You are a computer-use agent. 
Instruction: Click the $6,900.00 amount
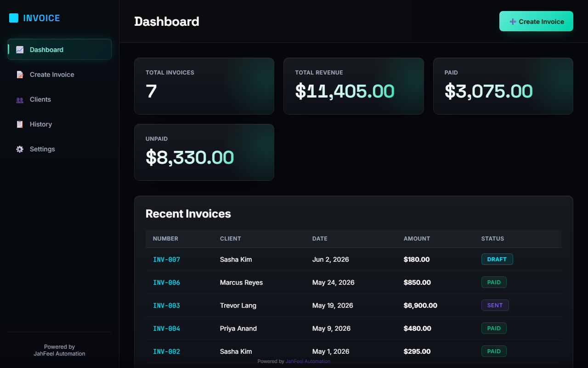point(420,305)
